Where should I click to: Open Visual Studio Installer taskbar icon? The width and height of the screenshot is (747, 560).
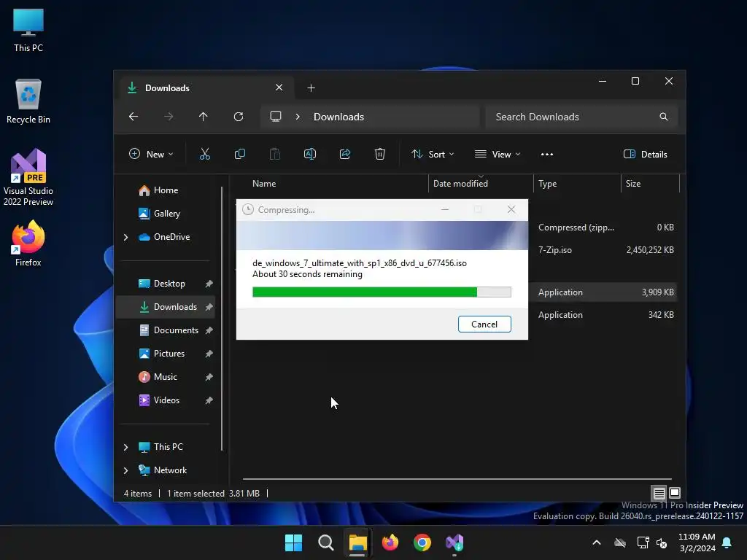(x=454, y=542)
